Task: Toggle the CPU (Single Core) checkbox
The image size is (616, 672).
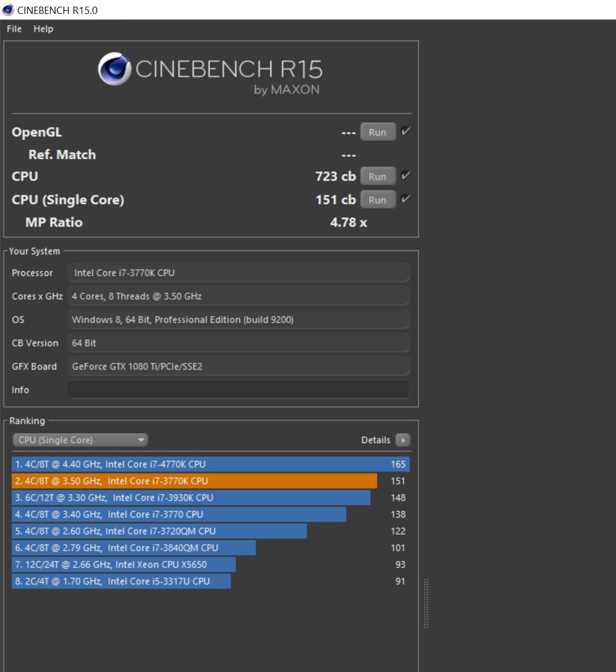Action: point(406,199)
